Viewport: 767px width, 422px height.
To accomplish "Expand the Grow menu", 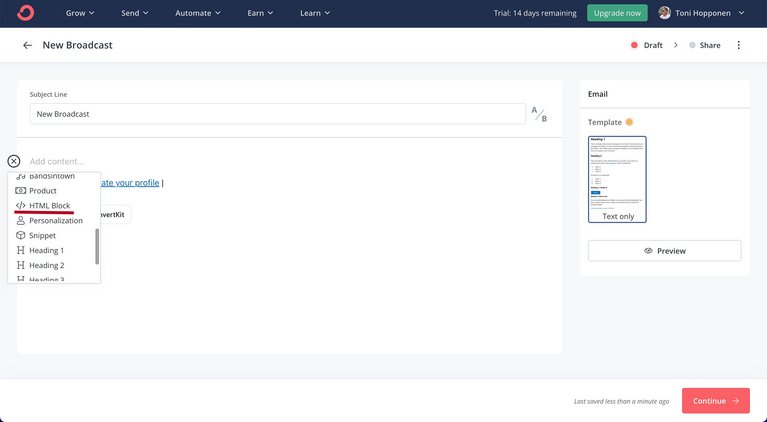I will tap(80, 13).
